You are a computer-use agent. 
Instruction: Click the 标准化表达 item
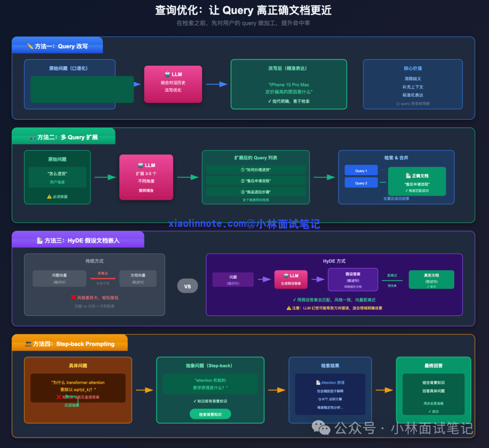click(x=412, y=95)
